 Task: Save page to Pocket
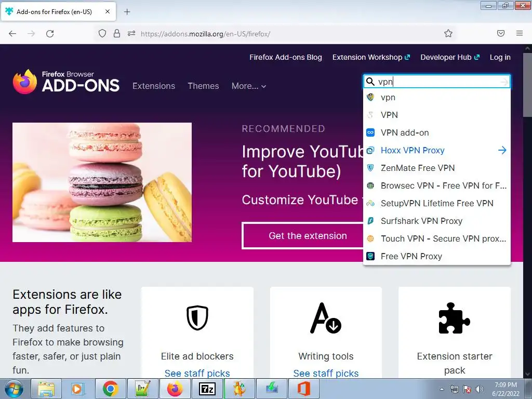pos(501,33)
